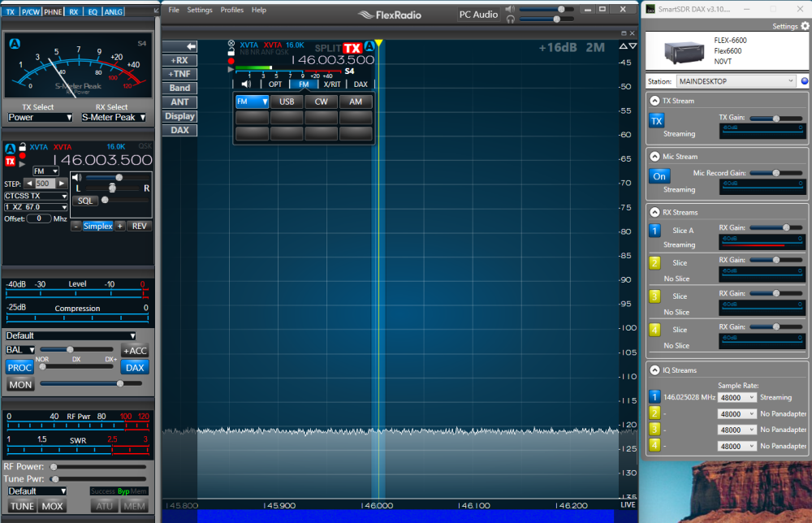
Task: Toggle PROC speech processor button
Action: tap(19, 368)
